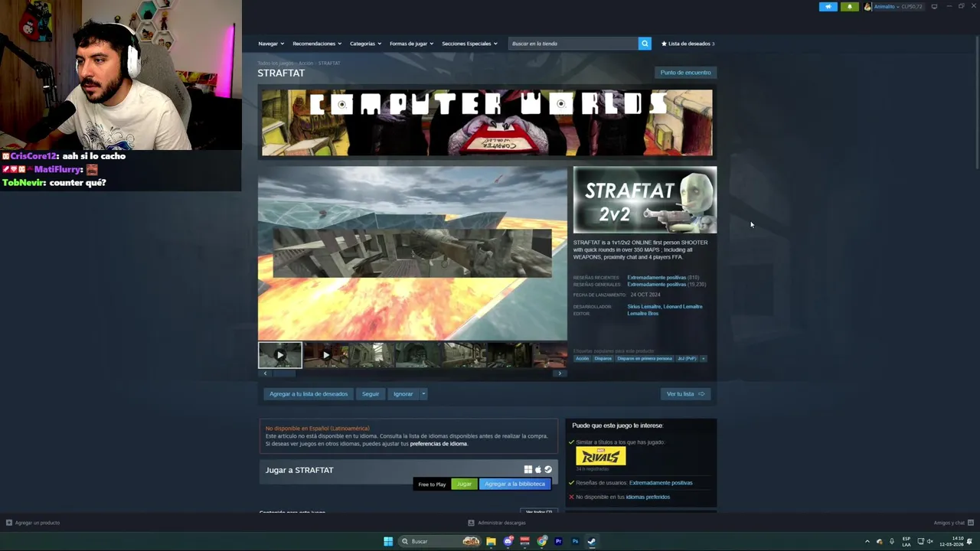This screenshot has width=980, height=551.
Task: Click the 'idiomas preferidos' link
Action: coord(648,497)
